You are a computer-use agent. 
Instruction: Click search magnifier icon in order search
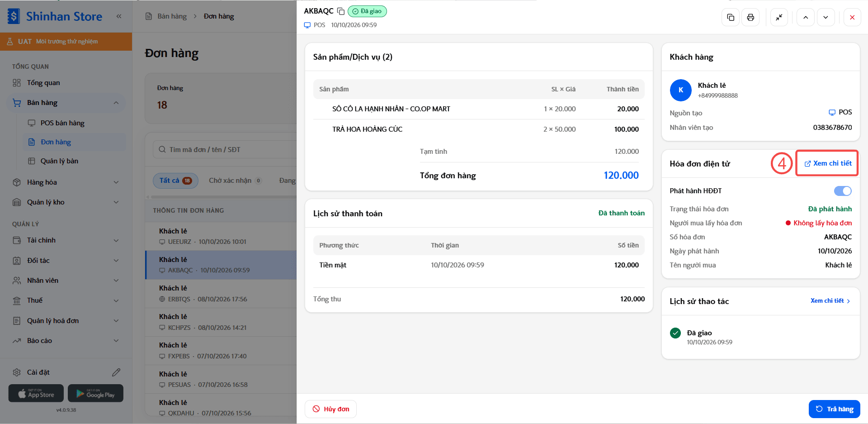point(162,149)
